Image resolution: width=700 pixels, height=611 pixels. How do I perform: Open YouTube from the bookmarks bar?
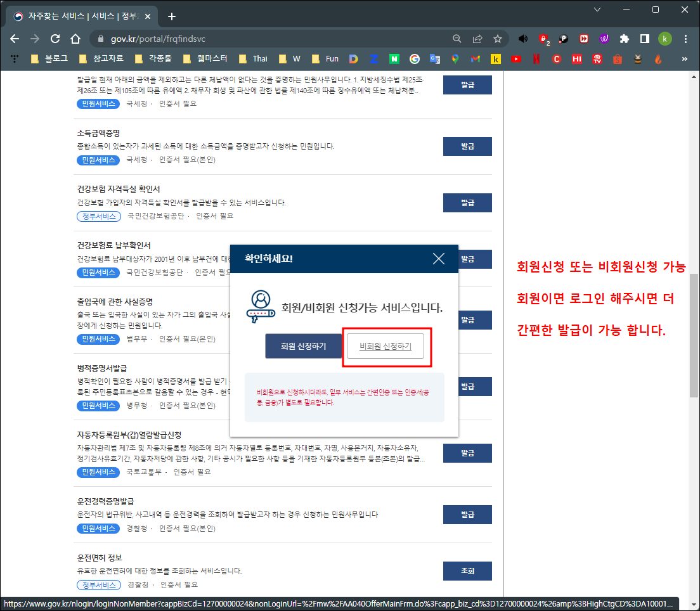[x=516, y=58]
